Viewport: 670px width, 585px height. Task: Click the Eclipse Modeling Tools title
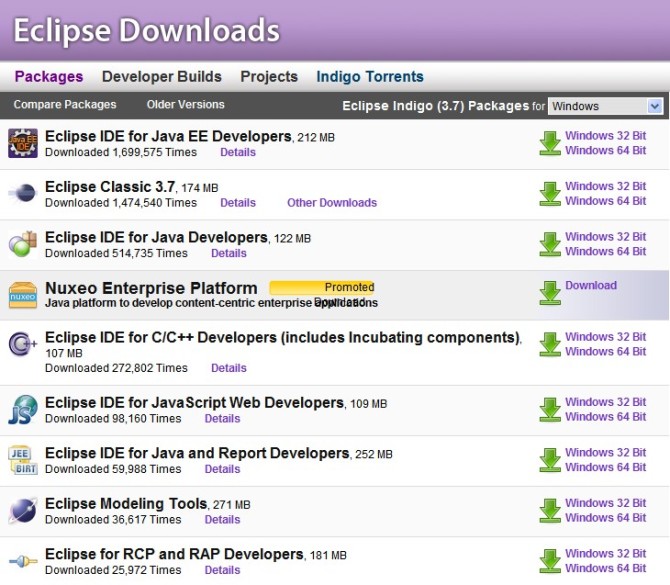point(126,503)
